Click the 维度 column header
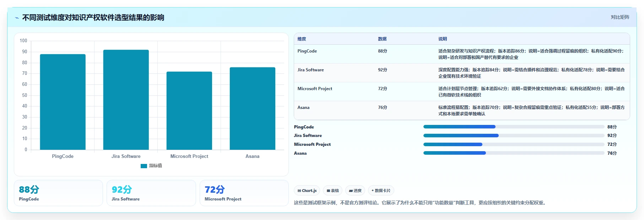Screen dimensions: 644x220 [x=302, y=39]
